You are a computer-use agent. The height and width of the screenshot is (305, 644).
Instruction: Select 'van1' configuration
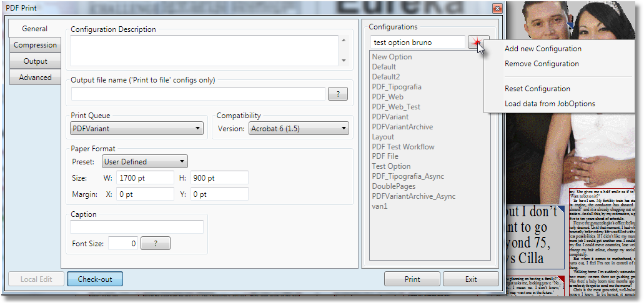tap(380, 206)
